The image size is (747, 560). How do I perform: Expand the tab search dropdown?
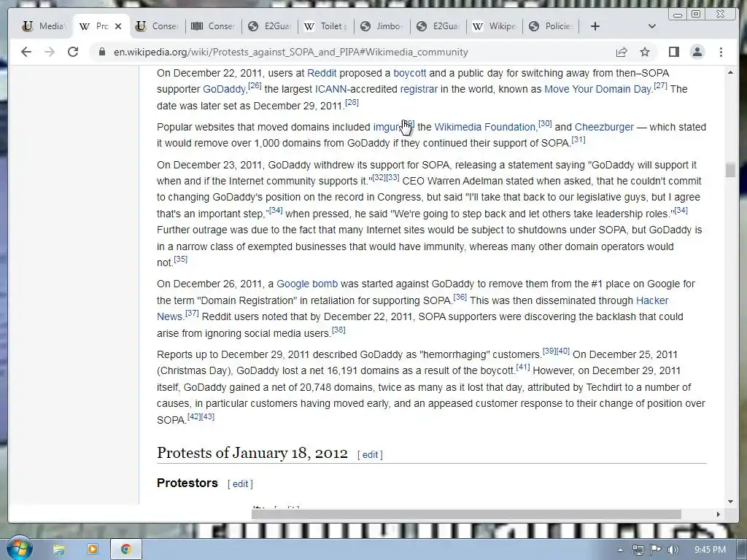652,26
